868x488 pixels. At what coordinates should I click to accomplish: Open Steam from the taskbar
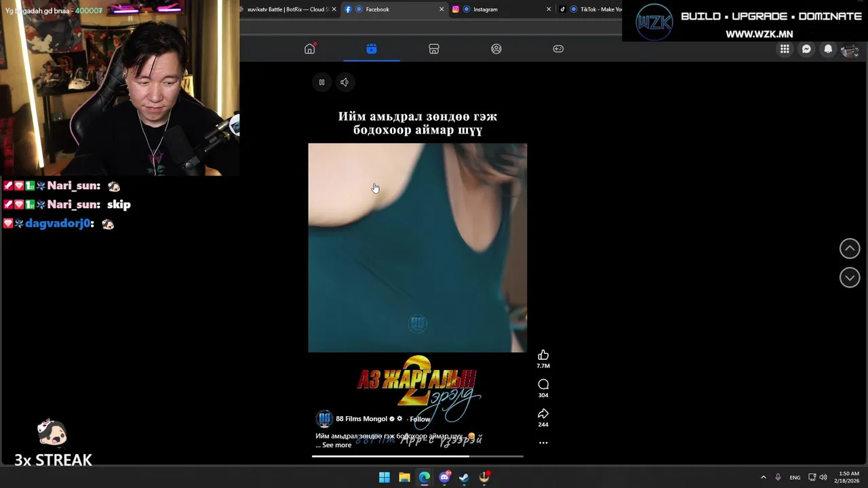click(x=464, y=477)
